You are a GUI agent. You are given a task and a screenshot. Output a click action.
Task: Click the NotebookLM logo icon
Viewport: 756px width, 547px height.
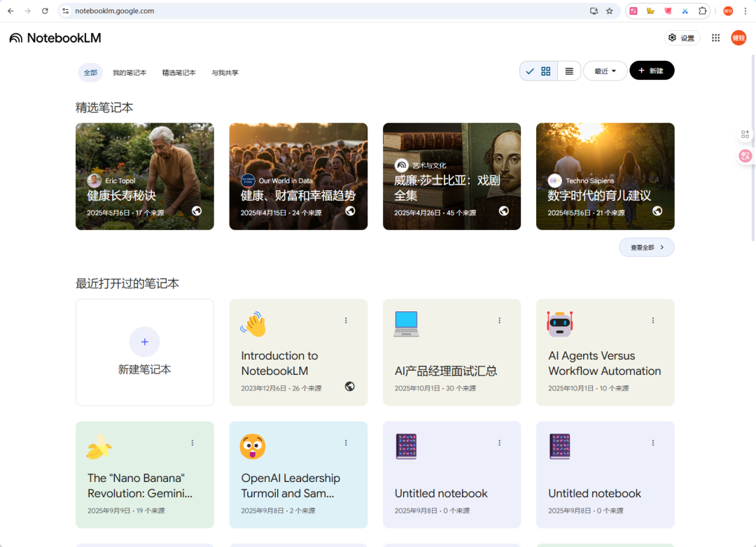[15, 38]
